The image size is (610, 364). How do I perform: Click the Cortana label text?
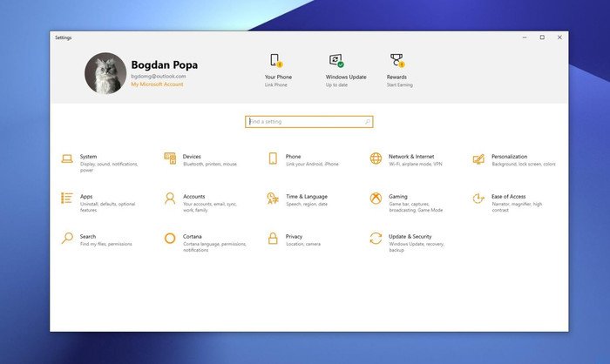click(x=193, y=237)
